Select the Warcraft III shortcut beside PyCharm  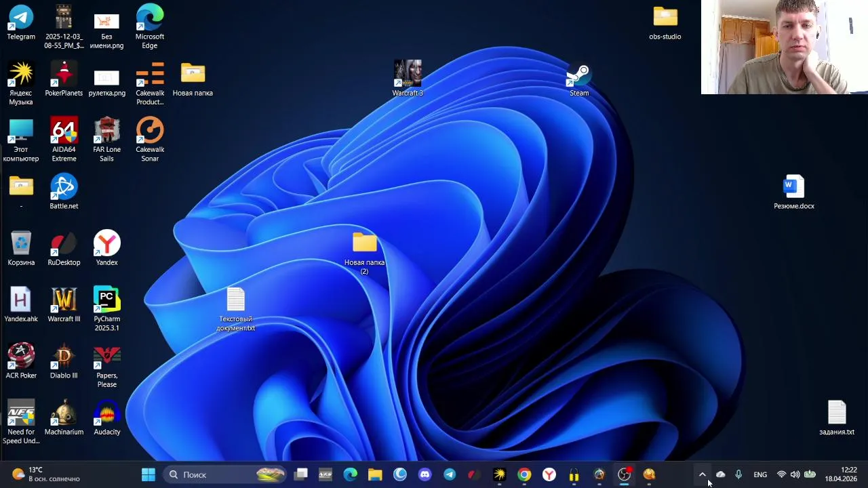tap(64, 305)
